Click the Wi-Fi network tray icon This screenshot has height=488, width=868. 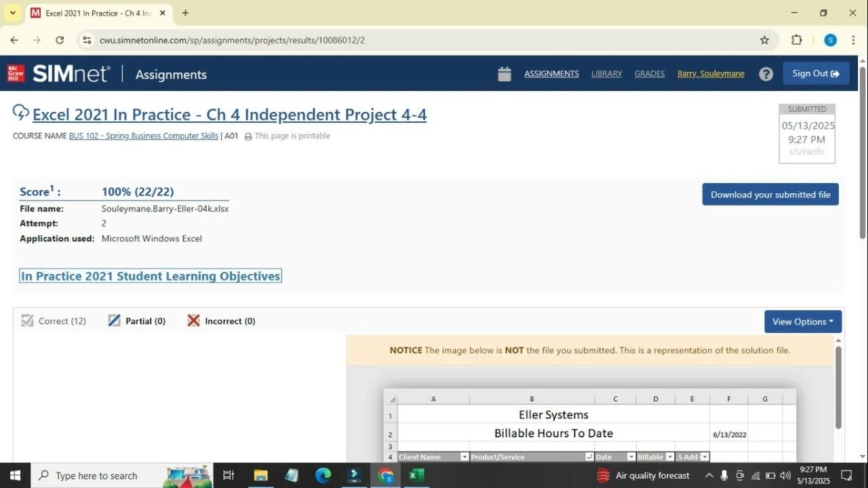point(755,475)
